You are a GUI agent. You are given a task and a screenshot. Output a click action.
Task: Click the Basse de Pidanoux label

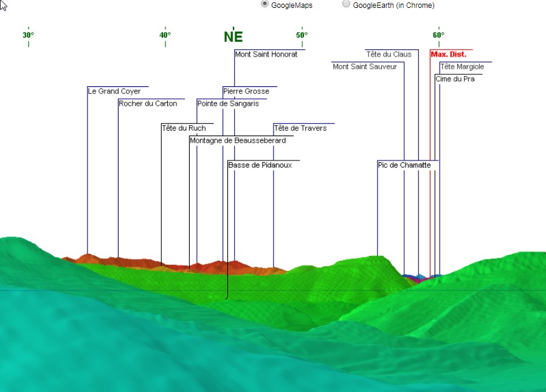click(x=260, y=165)
